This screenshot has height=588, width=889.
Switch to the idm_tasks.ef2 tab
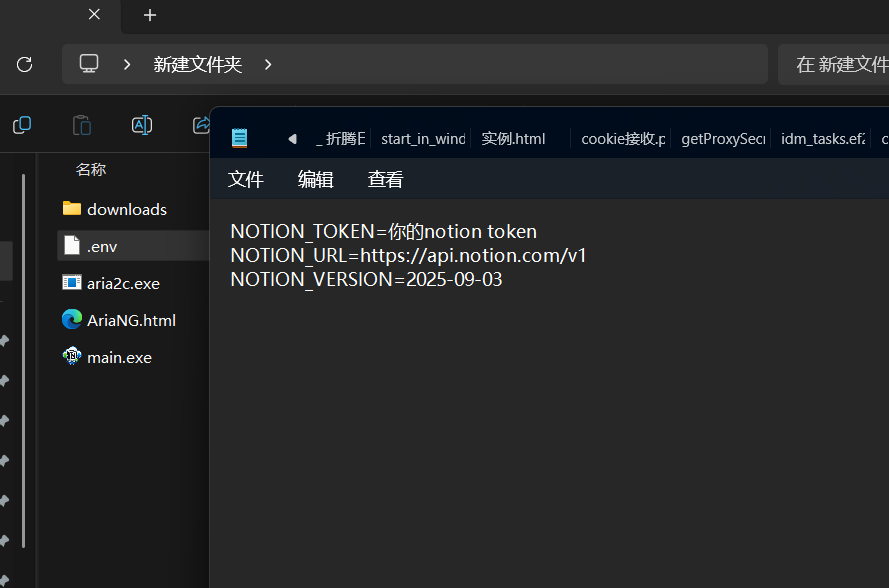click(x=822, y=138)
